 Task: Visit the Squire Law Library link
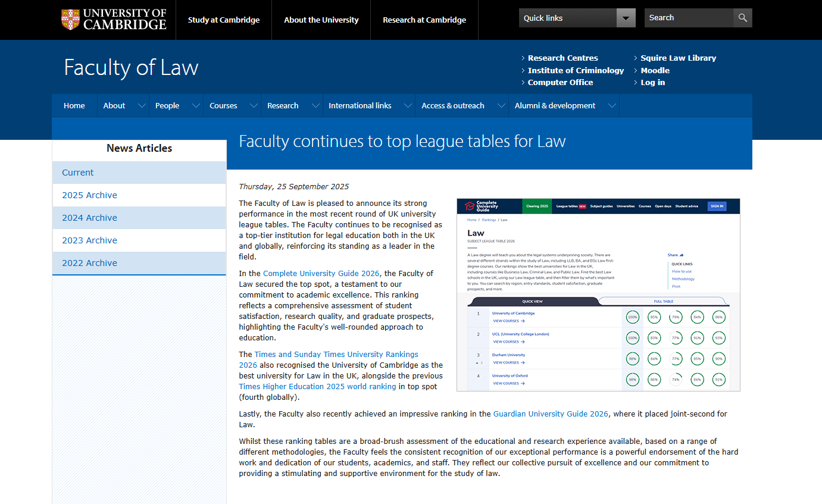pyautogui.click(x=678, y=58)
